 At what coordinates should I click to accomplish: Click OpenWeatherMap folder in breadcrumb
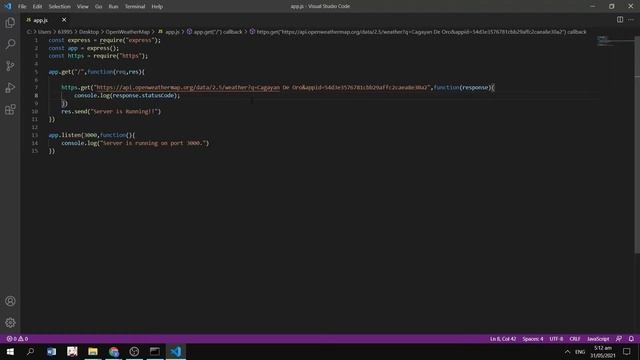point(127,32)
